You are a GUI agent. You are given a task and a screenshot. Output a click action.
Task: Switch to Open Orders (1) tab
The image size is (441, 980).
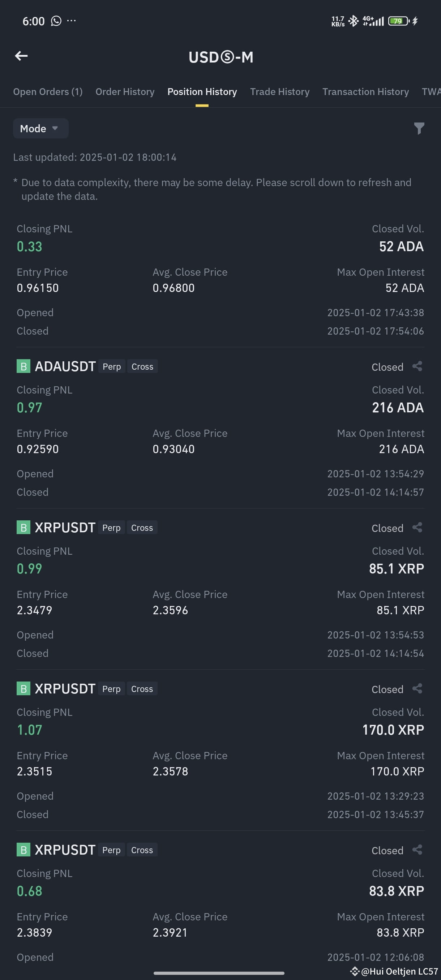pyautogui.click(x=48, y=92)
